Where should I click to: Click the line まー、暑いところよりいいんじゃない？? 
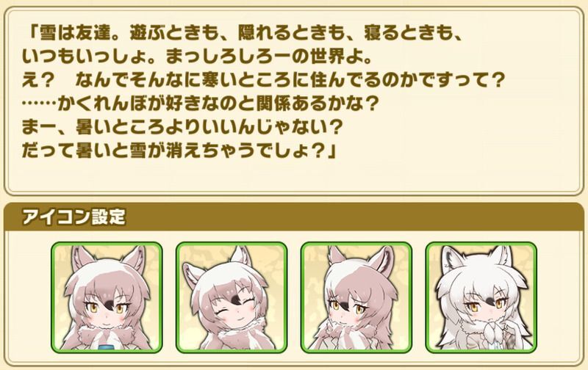(x=182, y=127)
